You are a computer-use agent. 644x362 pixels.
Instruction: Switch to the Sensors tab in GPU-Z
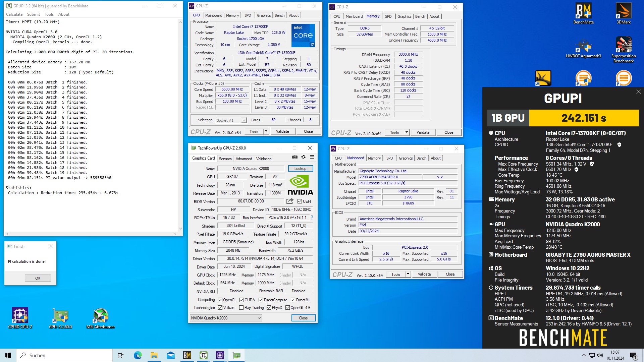[x=225, y=159]
